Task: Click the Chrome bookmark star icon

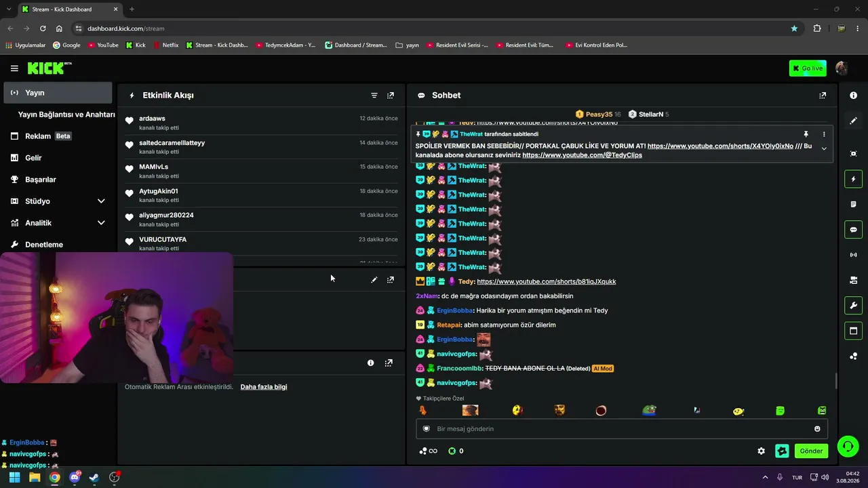Action: [794, 28]
